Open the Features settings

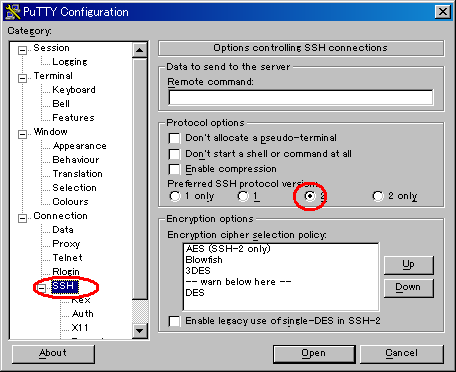(x=73, y=118)
